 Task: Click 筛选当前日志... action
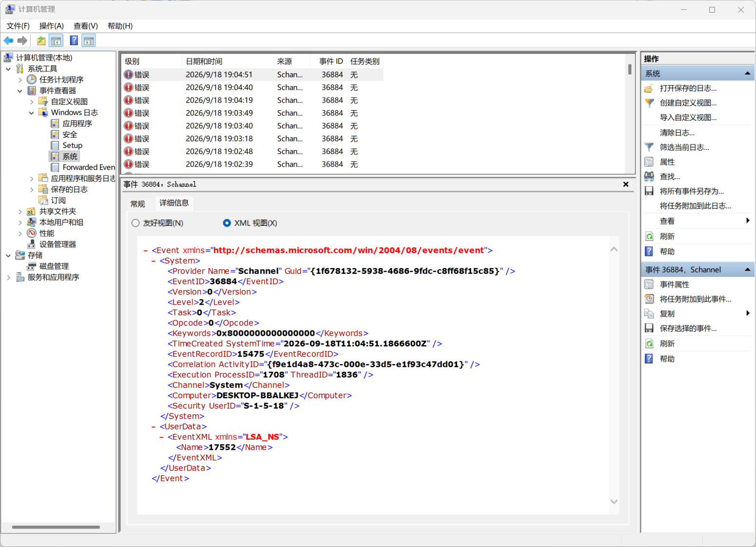[684, 147]
